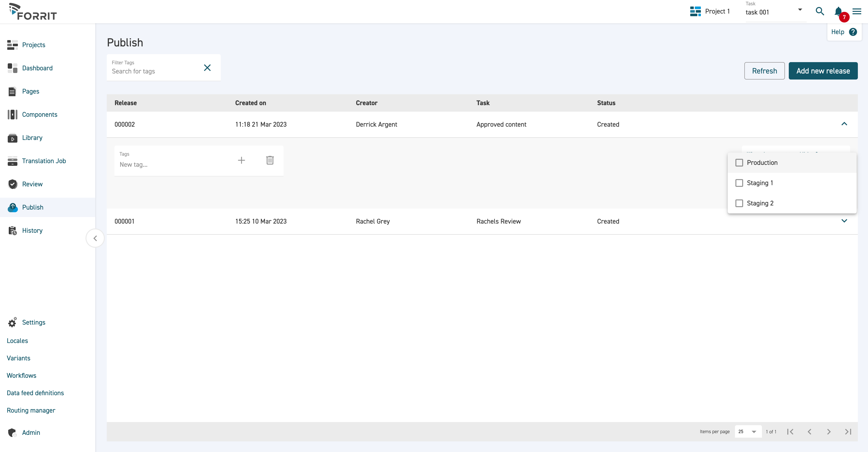
Task: Open the Admin shield icon
Action: [x=13, y=433]
